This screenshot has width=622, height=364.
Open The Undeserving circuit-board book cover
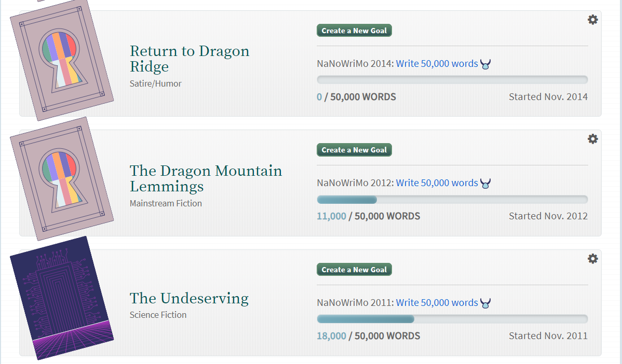click(61, 298)
